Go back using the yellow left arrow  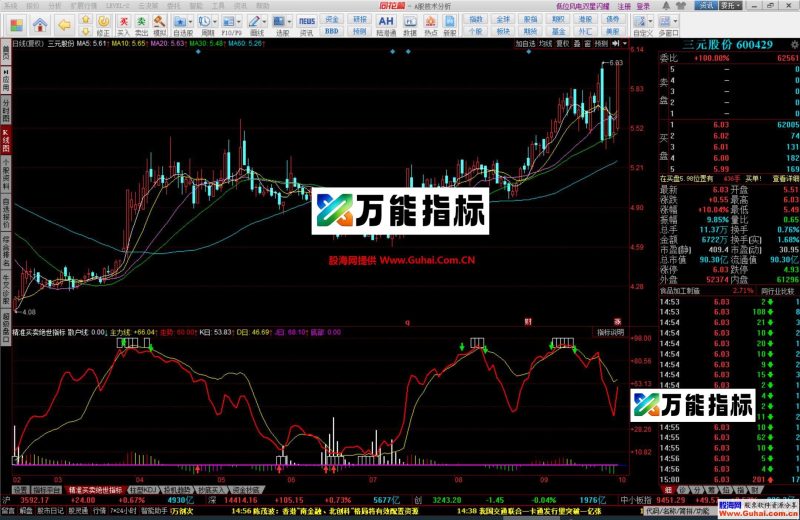[x=64, y=25]
